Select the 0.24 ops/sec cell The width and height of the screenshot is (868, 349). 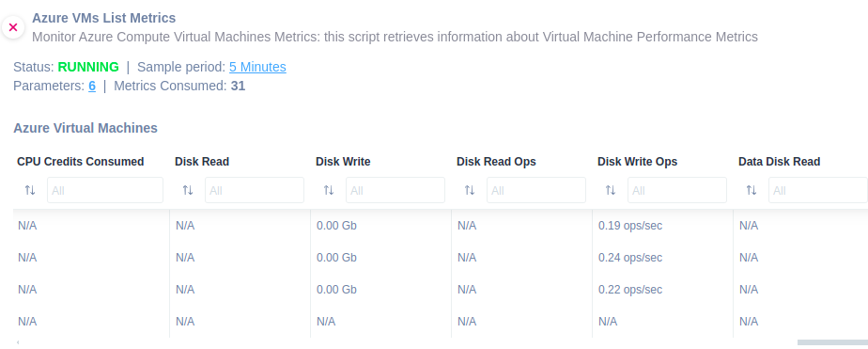click(x=630, y=258)
